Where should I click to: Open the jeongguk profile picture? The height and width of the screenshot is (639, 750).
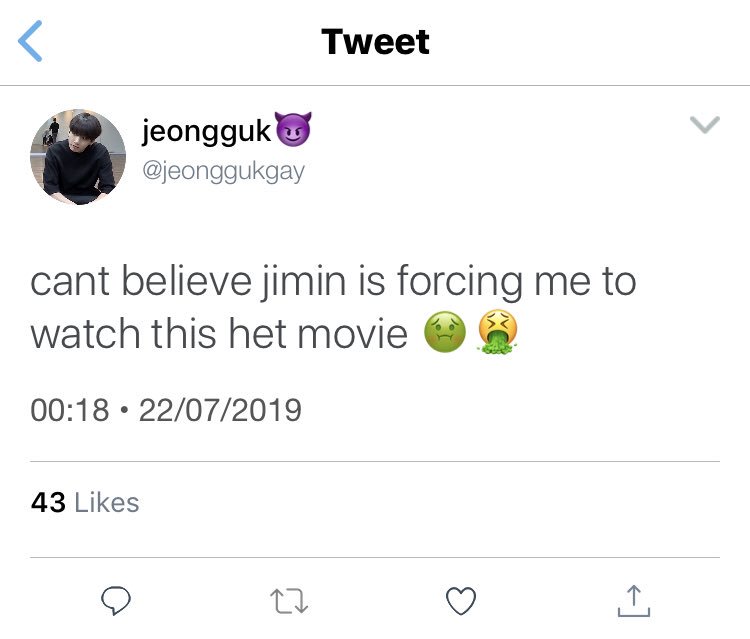pyautogui.click(x=78, y=157)
